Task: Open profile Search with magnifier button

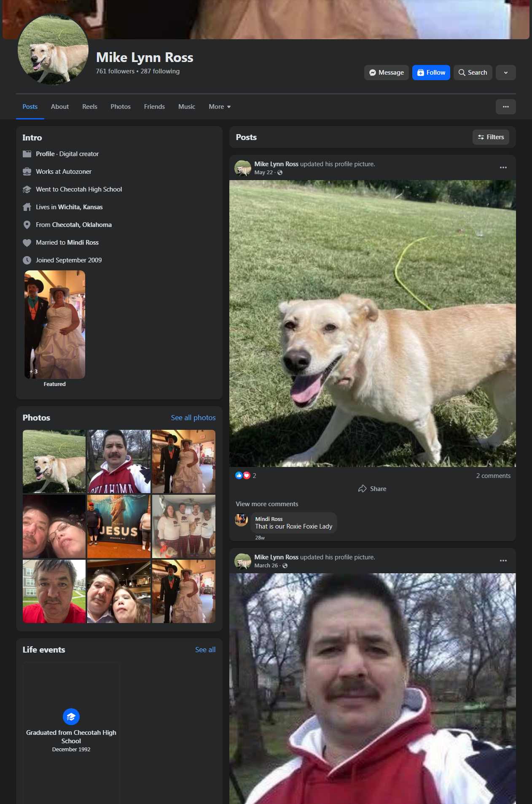Action: (473, 73)
